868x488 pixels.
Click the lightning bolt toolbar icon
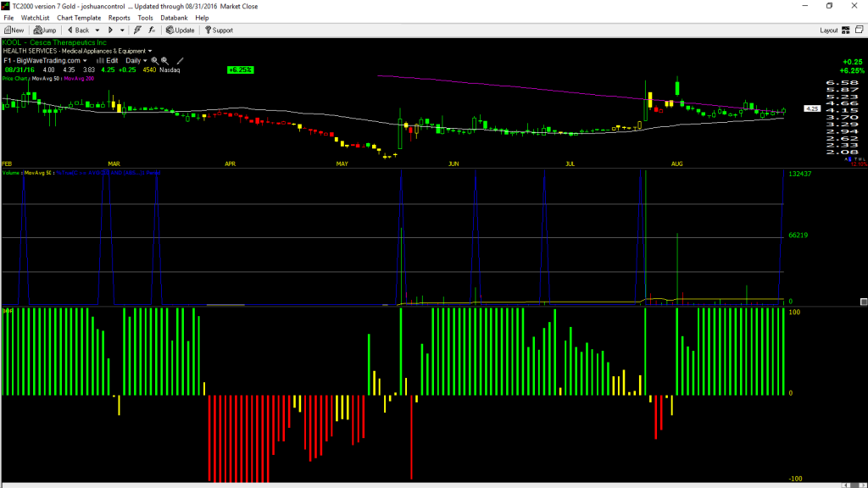[137, 30]
